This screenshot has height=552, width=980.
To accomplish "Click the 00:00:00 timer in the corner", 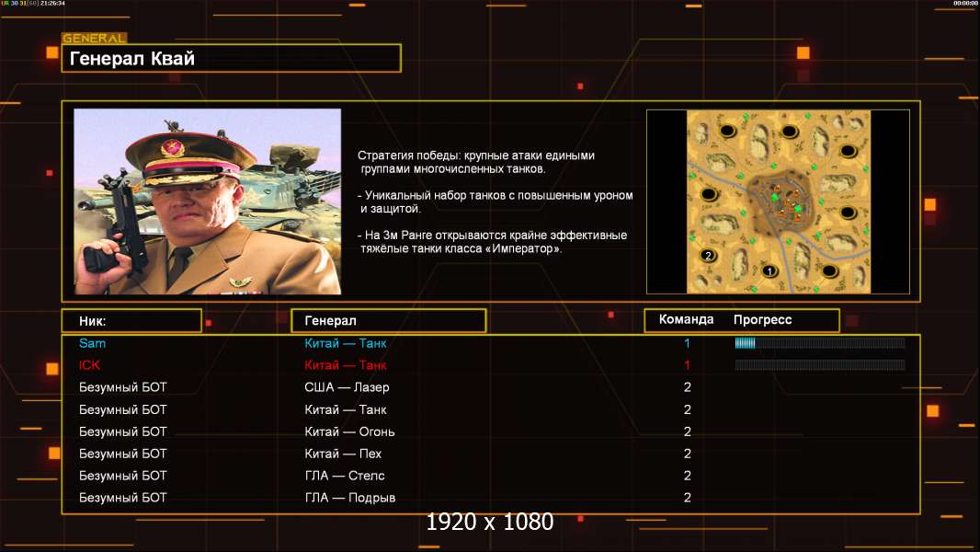I will pyautogui.click(x=965, y=3).
